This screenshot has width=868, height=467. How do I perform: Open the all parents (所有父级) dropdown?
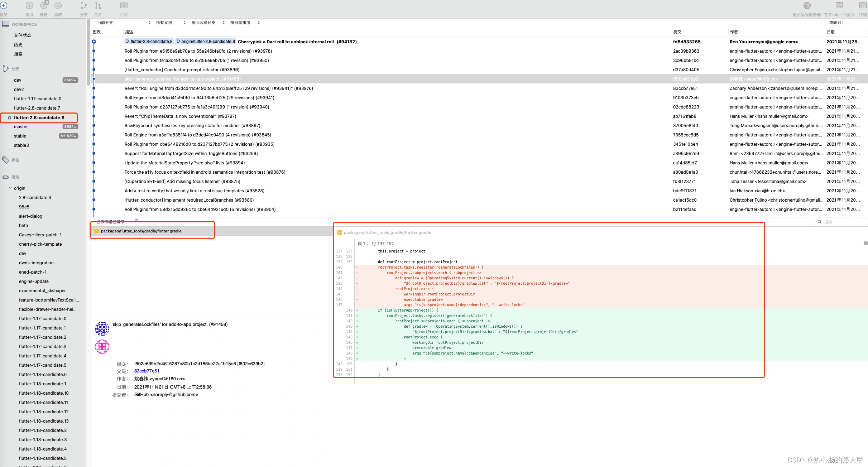171,23
